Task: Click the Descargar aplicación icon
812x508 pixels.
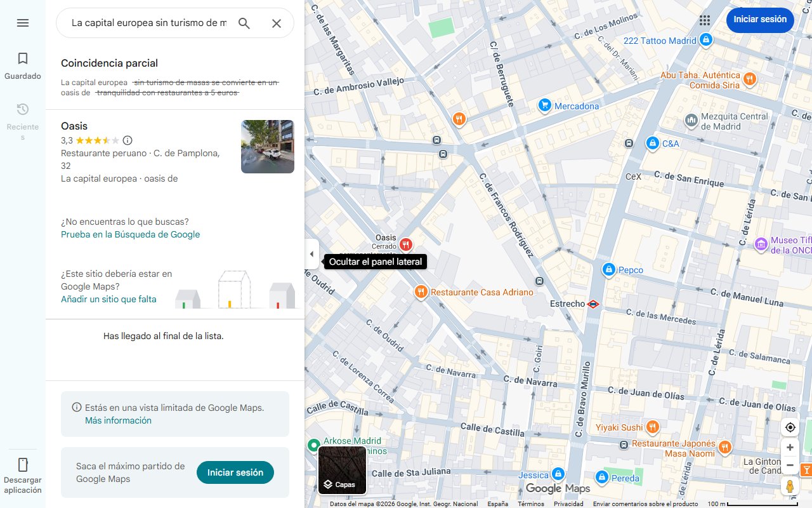Action: pyautogui.click(x=23, y=464)
